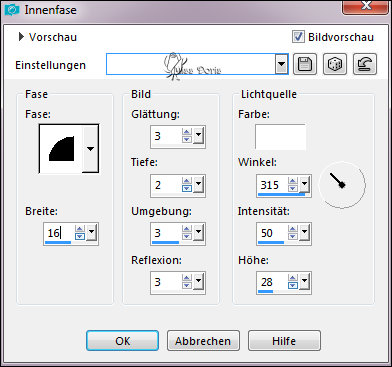The height and width of the screenshot is (367, 392).
Task: Click the Fase bevel shape preview
Action: 61,149
